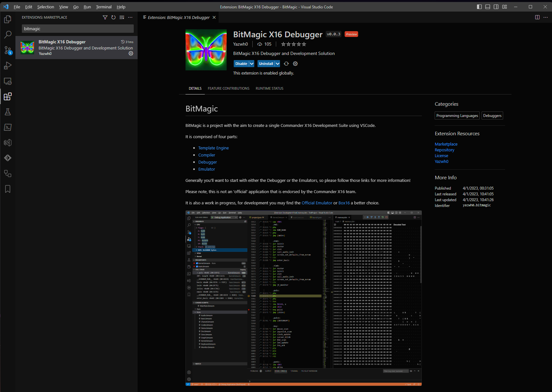Open the File menu
Viewport: 552px width, 392px height.
(17, 7)
